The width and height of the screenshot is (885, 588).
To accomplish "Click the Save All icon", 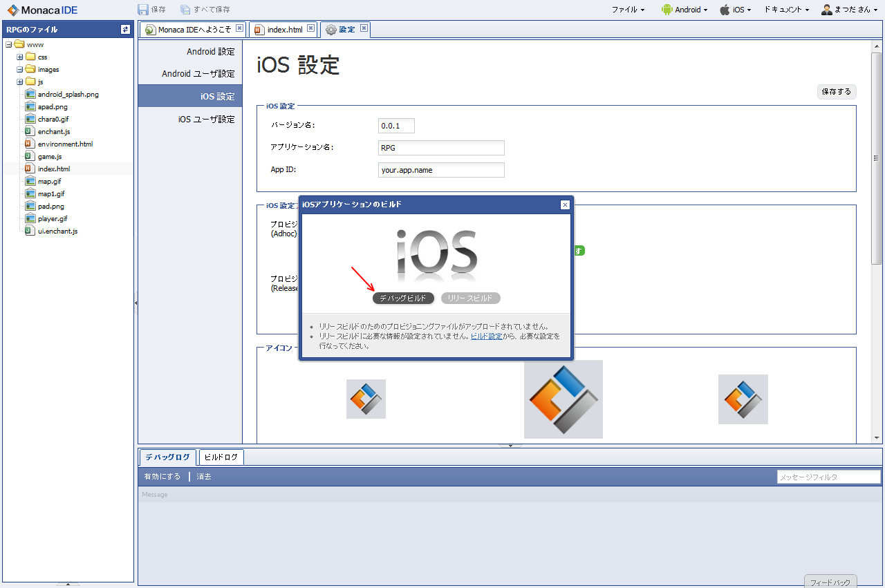I will coord(185,10).
